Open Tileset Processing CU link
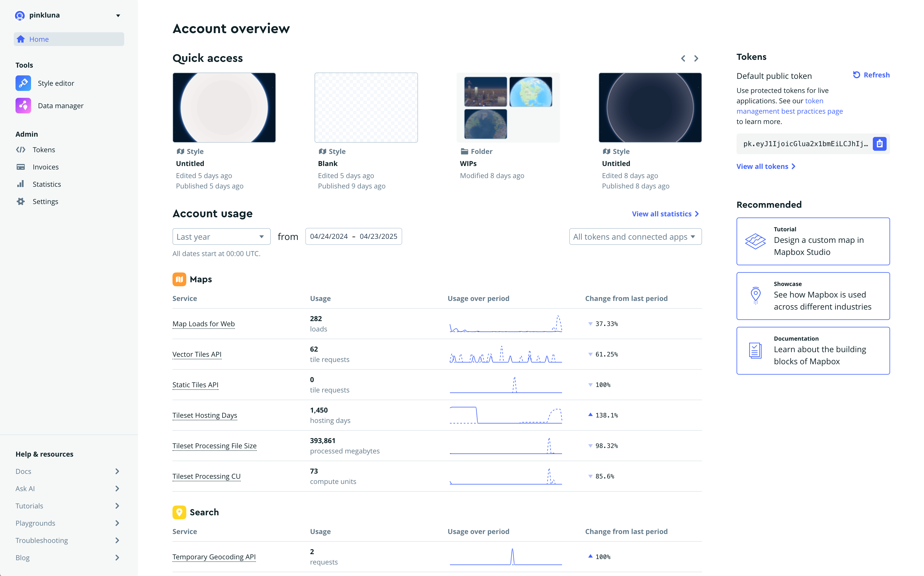The width and height of the screenshot is (924, 576). (x=206, y=476)
